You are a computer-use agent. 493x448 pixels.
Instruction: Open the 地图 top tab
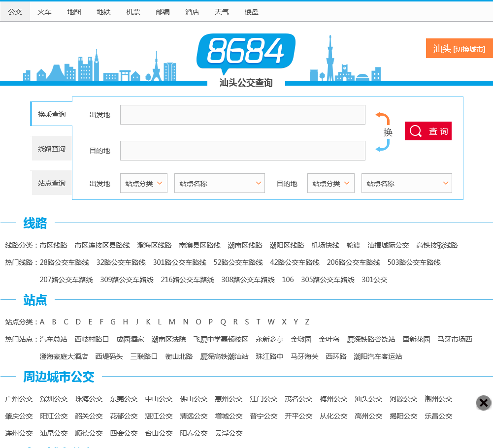[74, 12]
